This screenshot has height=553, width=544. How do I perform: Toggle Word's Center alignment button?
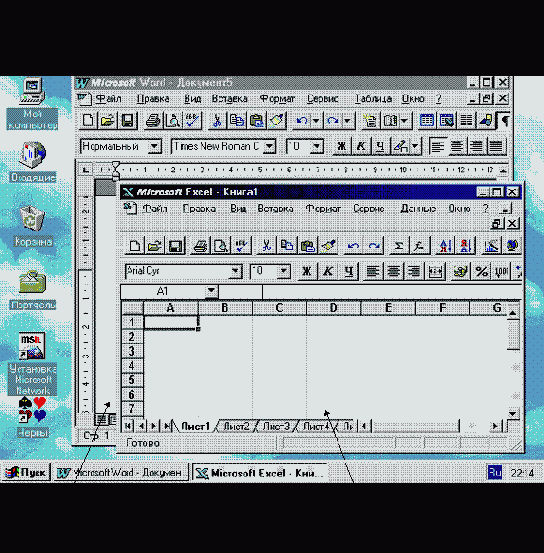457,146
